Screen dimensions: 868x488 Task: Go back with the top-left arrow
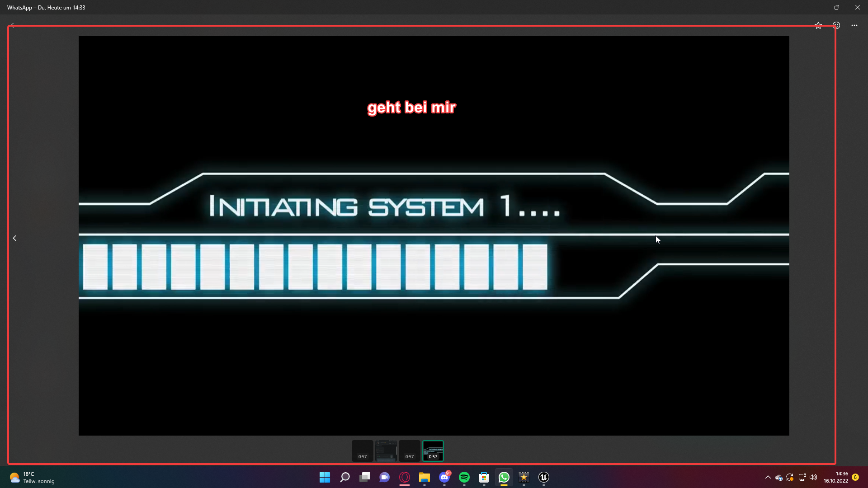coord(12,25)
